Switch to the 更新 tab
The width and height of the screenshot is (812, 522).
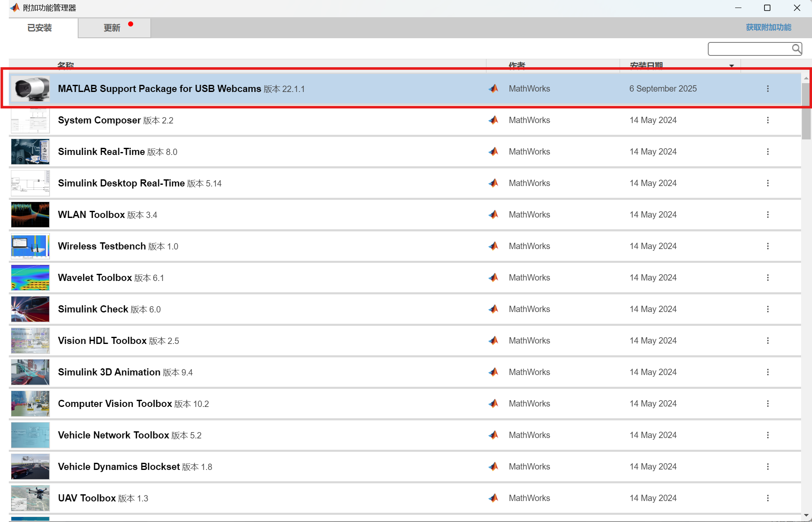click(112, 28)
